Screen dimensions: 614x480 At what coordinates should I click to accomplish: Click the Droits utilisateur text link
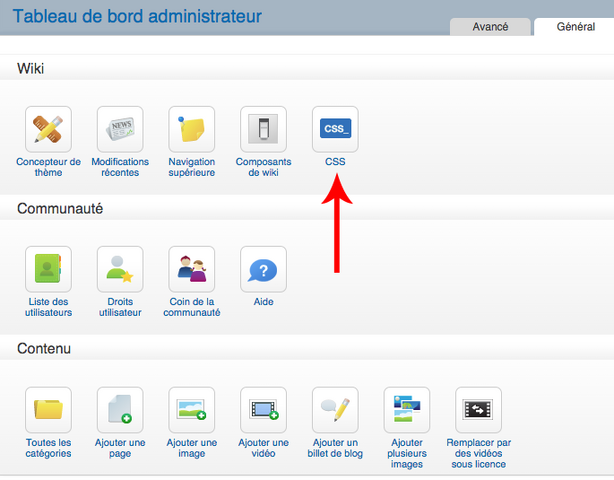(x=120, y=307)
